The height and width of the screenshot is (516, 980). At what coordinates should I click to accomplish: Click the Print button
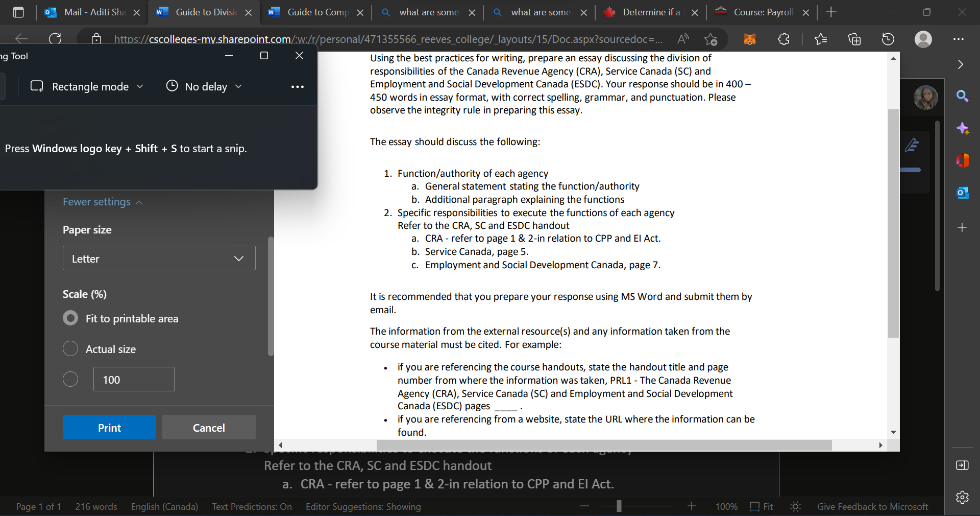109,427
